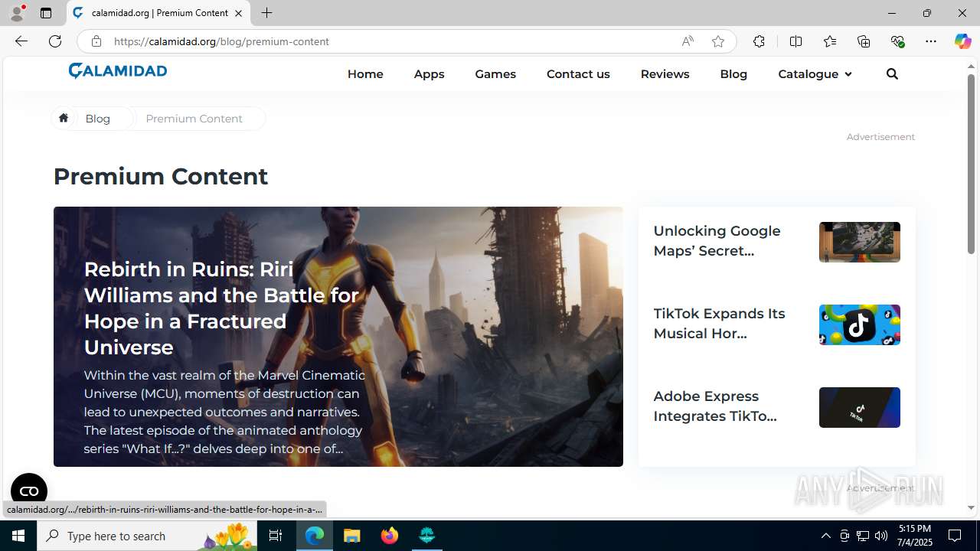
Task: Open File Explorer from taskbar
Action: [352, 536]
